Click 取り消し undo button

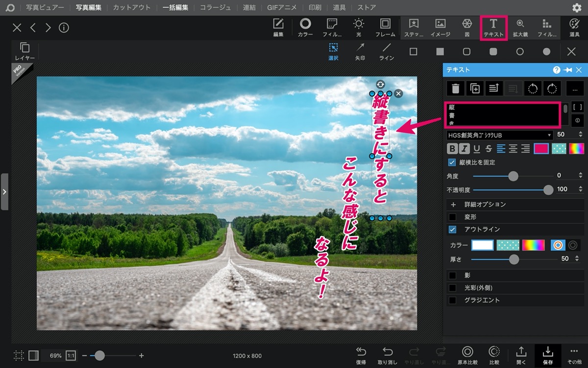coord(388,355)
